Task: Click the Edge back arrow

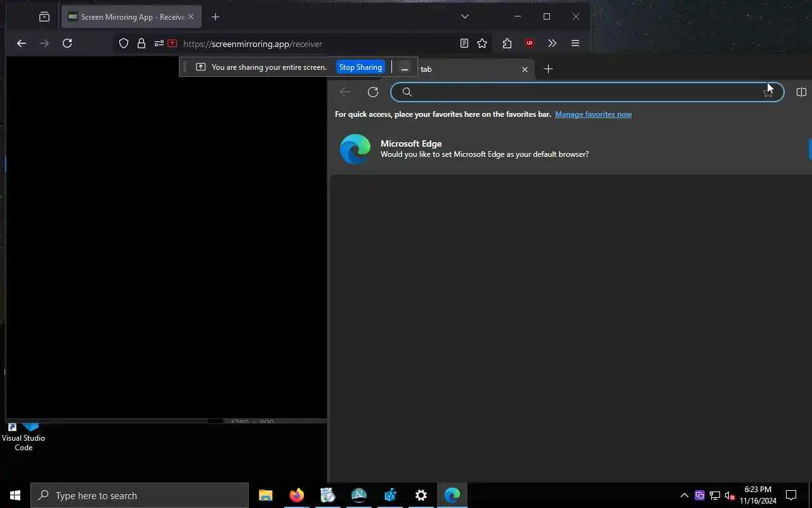Action: pyautogui.click(x=345, y=92)
